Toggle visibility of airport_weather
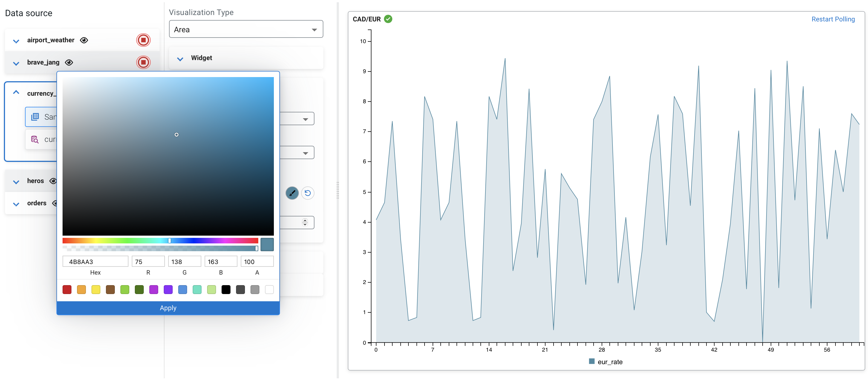 coord(84,40)
